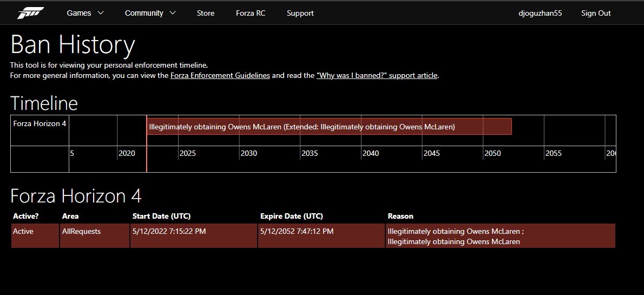
Task: Select the red ban bar in timeline
Action: pyautogui.click(x=329, y=127)
